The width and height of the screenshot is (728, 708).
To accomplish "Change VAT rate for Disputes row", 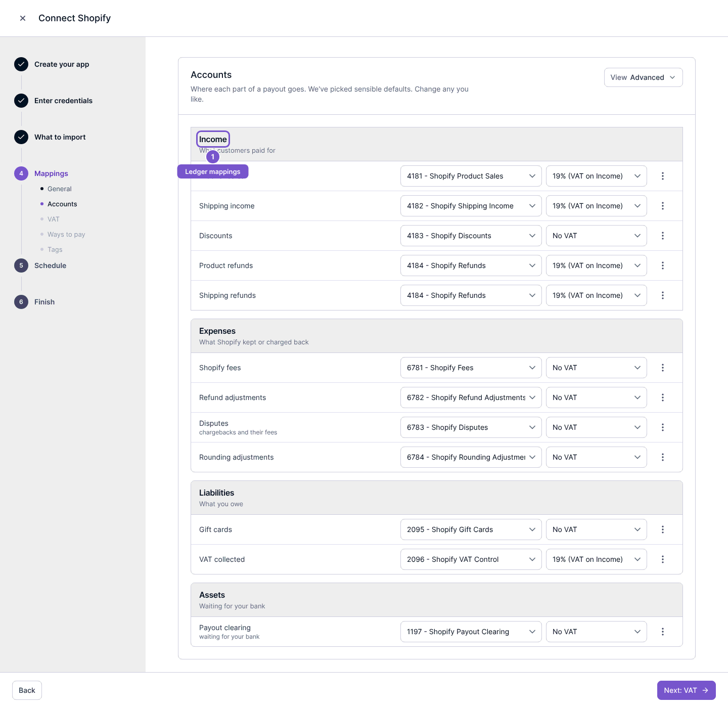I will tap(596, 427).
